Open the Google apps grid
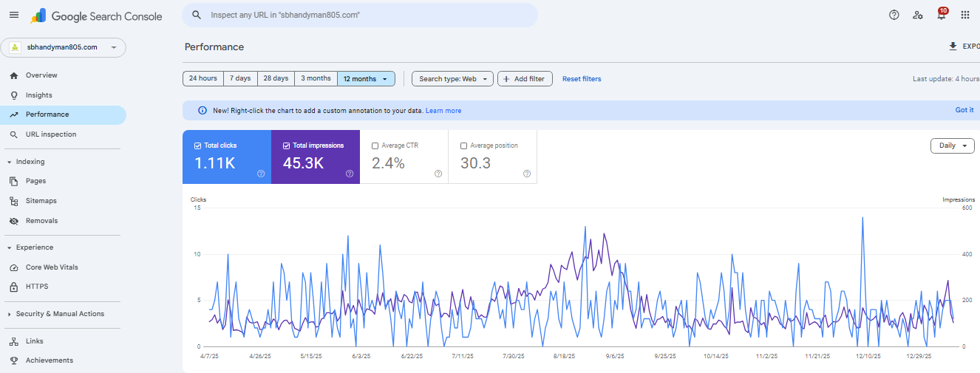Screen dimensions: 980x373 pos(964,15)
